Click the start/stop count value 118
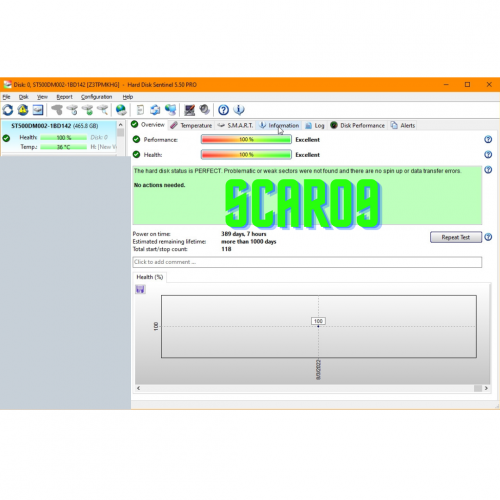 pos(226,249)
